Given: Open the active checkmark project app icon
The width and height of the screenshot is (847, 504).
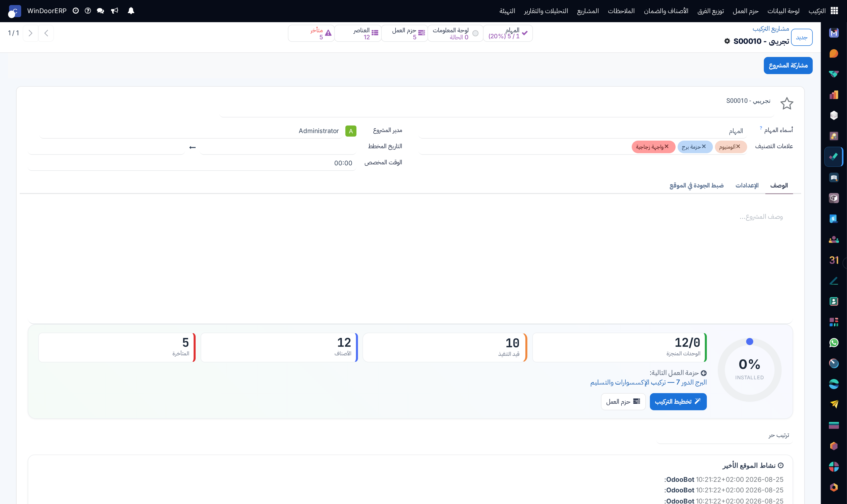Looking at the screenshot, I should [x=834, y=156].
